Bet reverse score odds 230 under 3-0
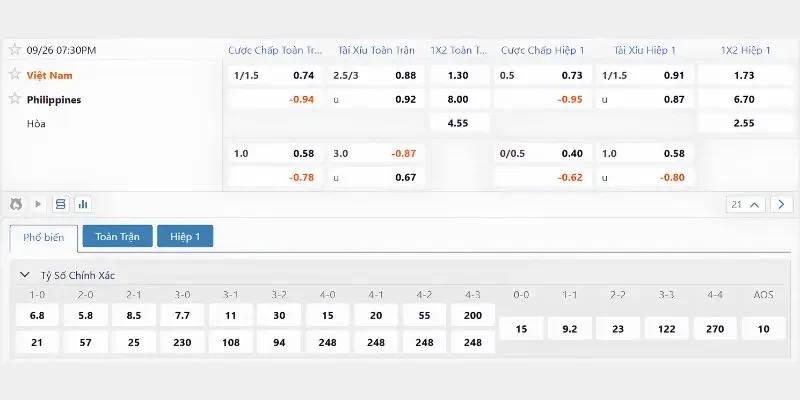This screenshot has height=400, width=800. point(182,342)
